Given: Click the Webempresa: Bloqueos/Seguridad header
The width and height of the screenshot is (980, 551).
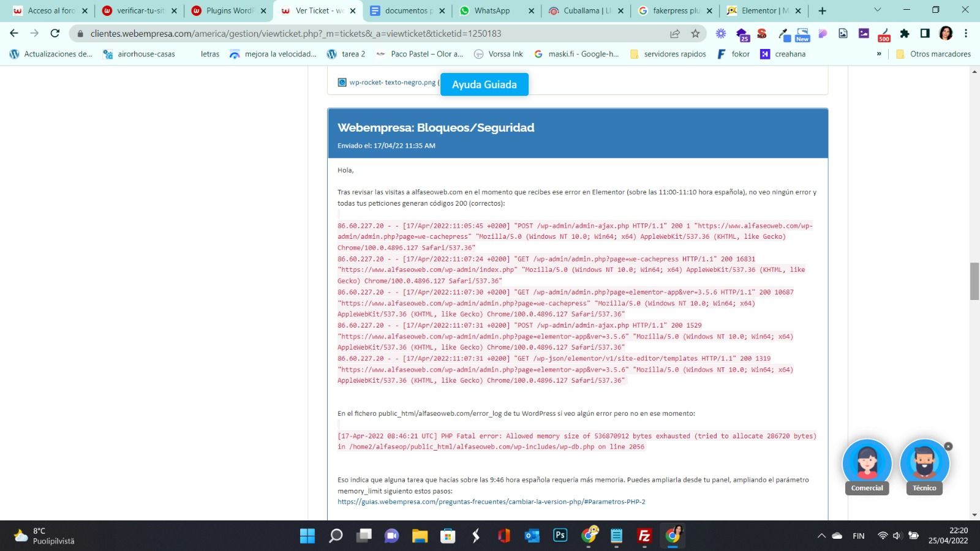Looking at the screenshot, I should coord(578,133).
